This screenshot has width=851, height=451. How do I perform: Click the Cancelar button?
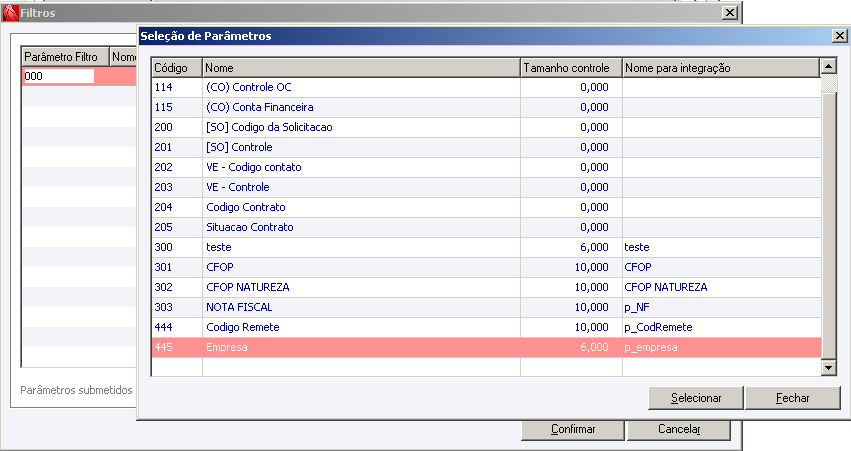679,429
